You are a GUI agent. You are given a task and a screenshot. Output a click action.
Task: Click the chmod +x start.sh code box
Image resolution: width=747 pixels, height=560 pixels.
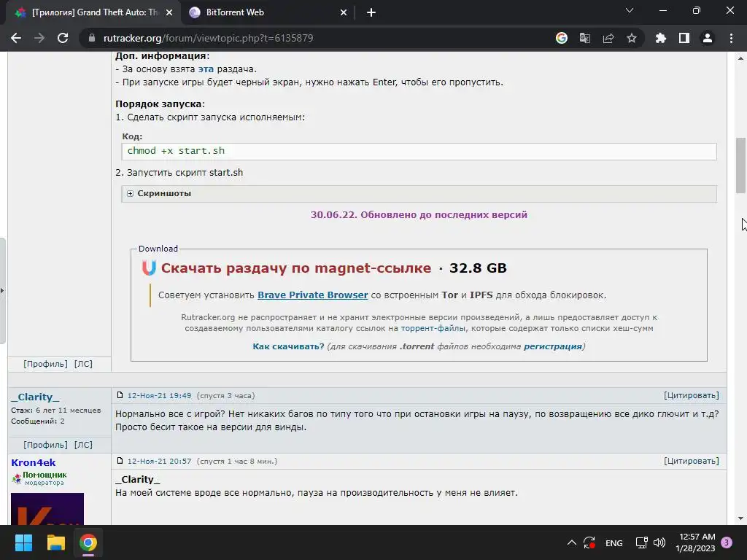[x=419, y=151]
